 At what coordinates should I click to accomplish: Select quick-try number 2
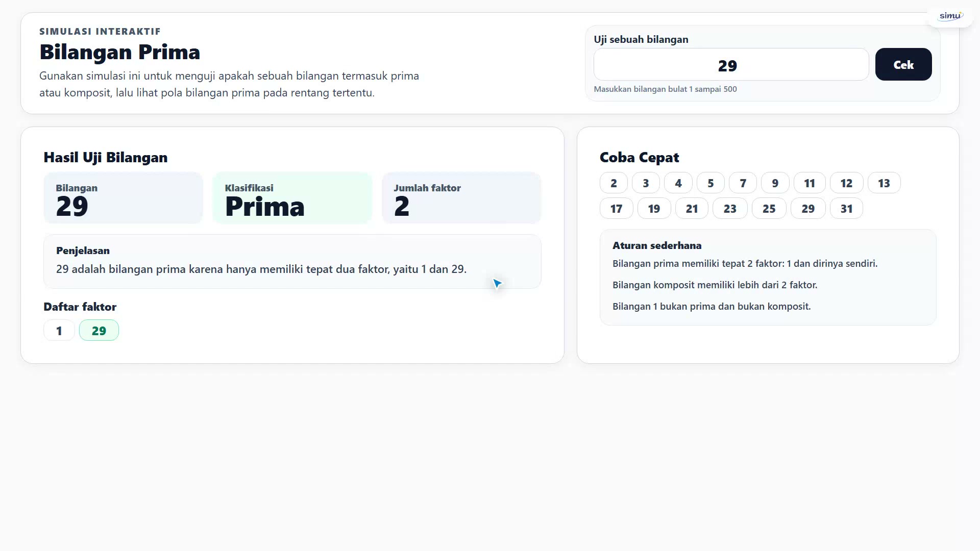[614, 183]
